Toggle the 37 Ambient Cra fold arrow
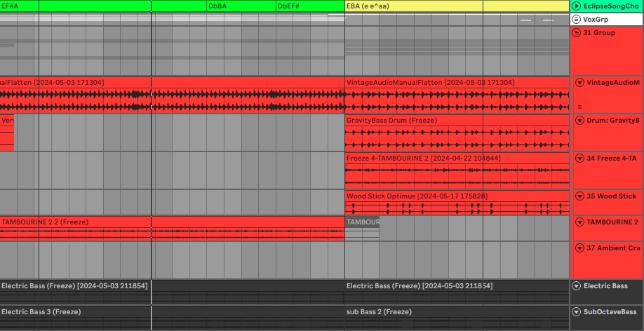This screenshot has width=644, height=331. (x=579, y=248)
